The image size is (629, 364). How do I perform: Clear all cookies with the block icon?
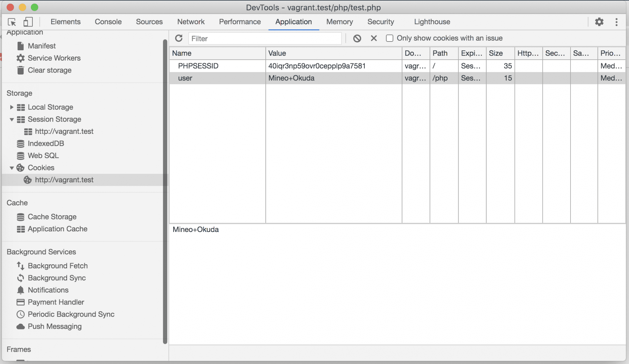(357, 38)
